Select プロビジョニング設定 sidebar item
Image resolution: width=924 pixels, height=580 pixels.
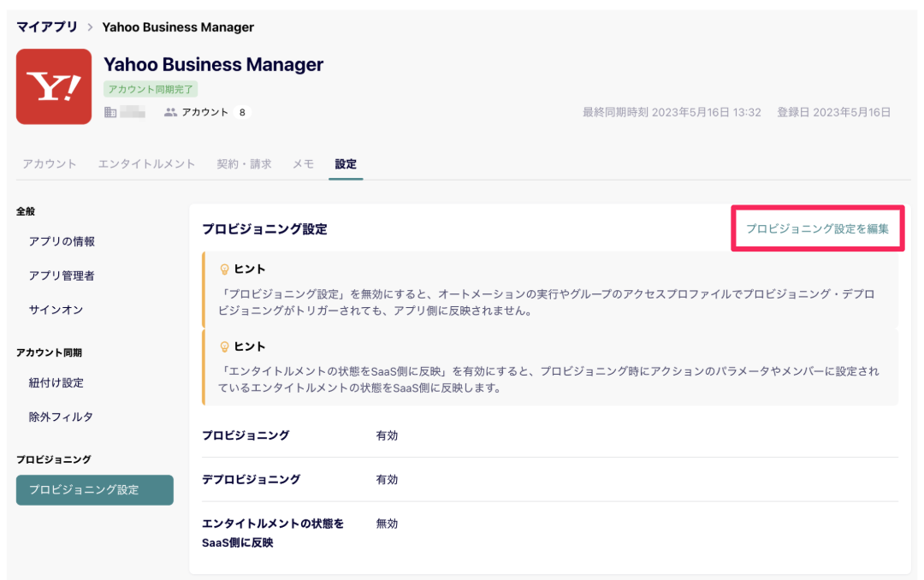click(95, 490)
